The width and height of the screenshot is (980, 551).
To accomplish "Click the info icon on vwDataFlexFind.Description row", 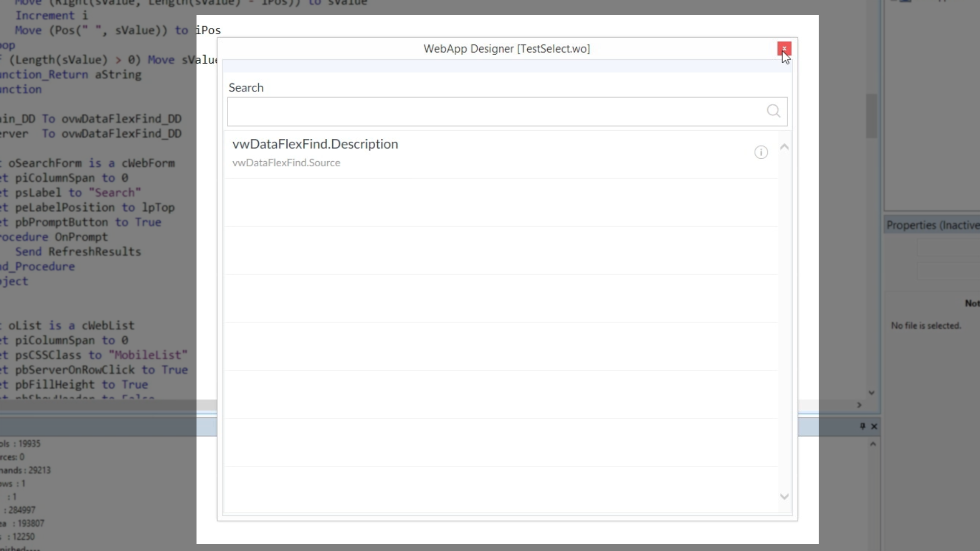I will click(x=761, y=152).
